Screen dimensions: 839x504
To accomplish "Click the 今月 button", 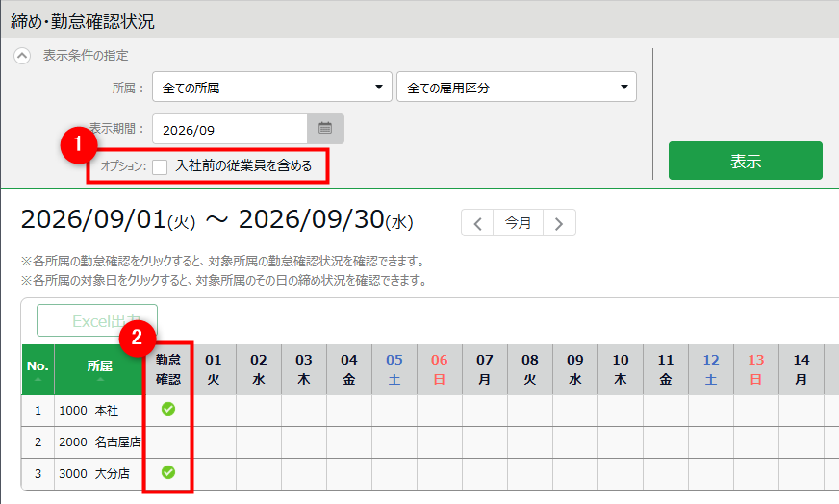I will point(518,222).
